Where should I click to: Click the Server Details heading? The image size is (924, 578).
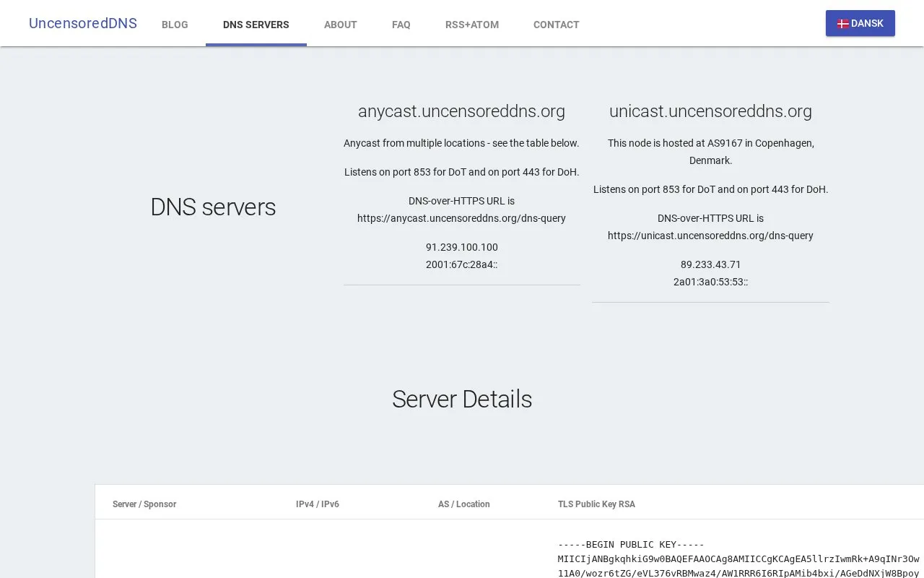pyautogui.click(x=462, y=400)
